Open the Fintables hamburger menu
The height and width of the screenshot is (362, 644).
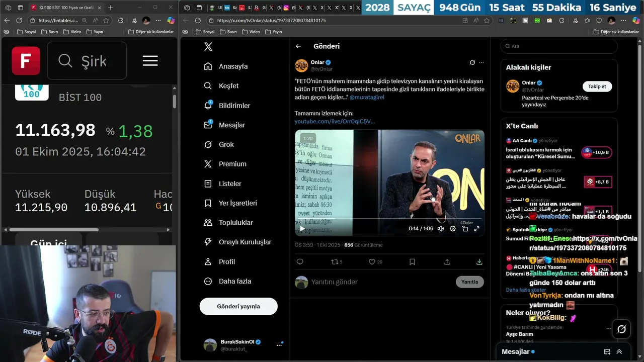(x=150, y=61)
